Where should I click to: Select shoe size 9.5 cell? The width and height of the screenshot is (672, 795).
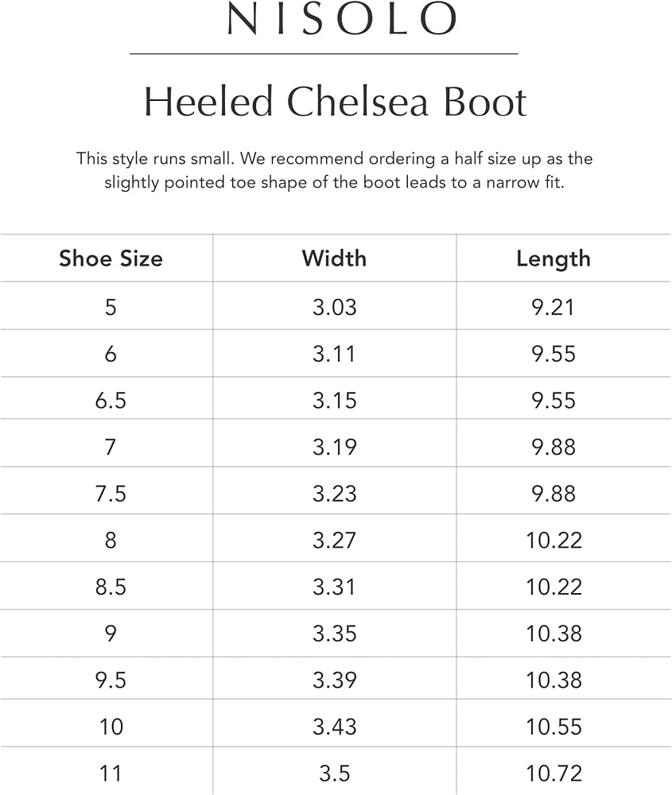(111, 681)
